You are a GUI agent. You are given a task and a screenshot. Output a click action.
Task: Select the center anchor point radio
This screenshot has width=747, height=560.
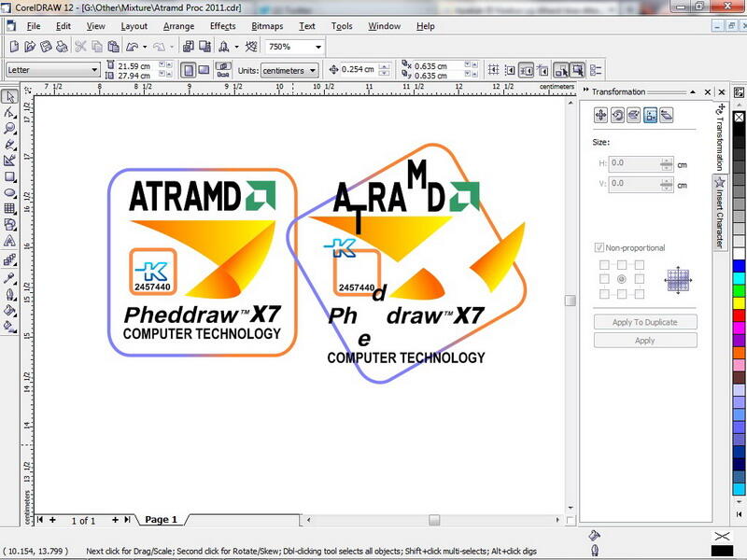(x=622, y=279)
